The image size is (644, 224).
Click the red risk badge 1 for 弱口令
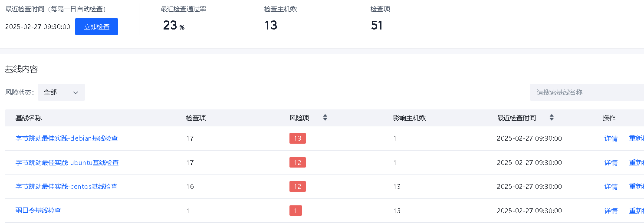coord(296,211)
